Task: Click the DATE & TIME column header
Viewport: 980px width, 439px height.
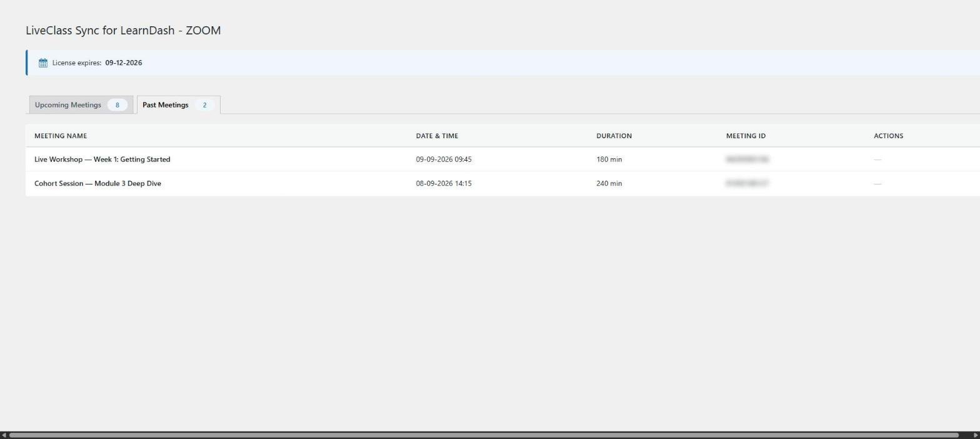Action: tap(437, 136)
